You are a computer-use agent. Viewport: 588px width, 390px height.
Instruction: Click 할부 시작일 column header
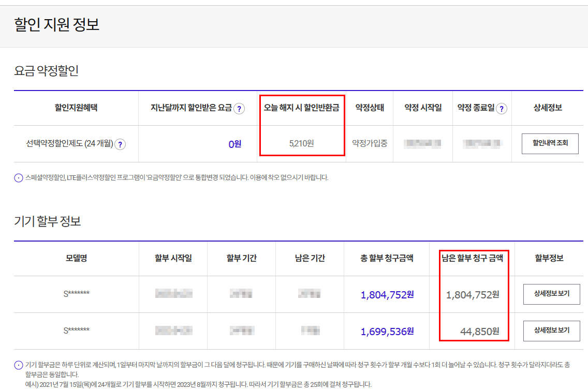click(x=173, y=258)
